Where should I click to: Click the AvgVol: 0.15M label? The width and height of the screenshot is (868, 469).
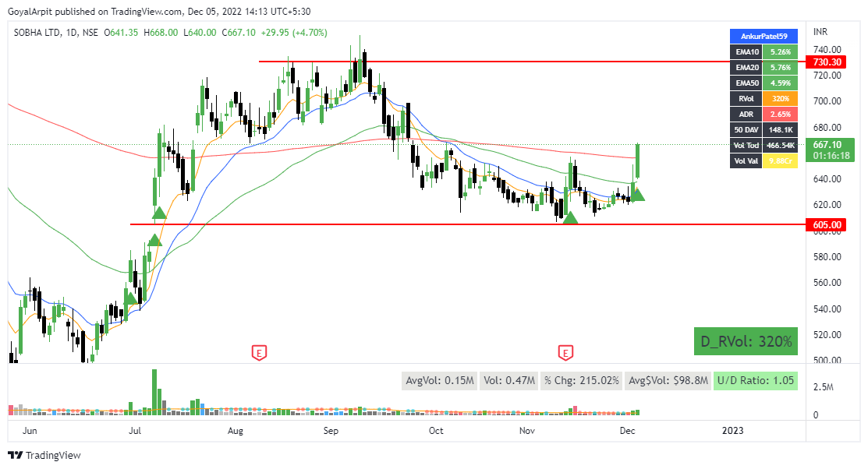pyautogui.click(x=440, y=380)
